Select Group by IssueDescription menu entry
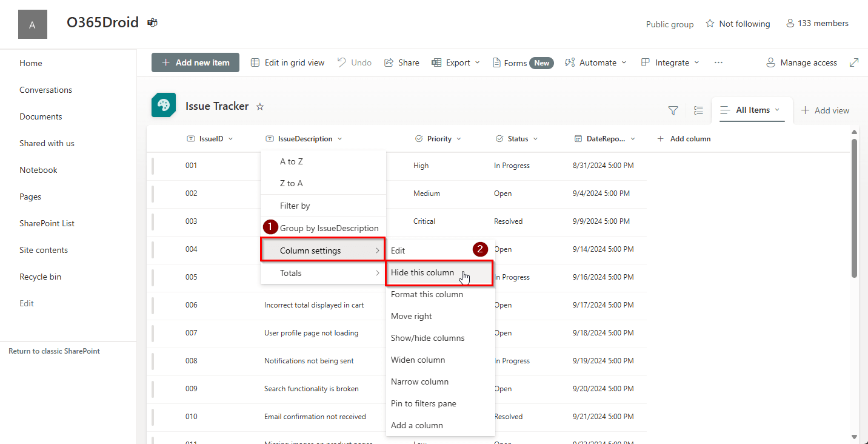The height and width of the screenshot is (444, 868). pyautogui.click(x=329, y=227)
